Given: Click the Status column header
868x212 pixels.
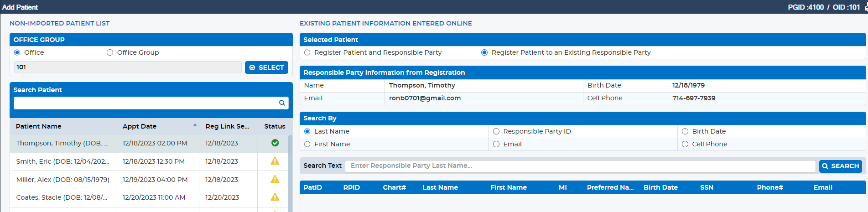Looking at the screenshot, I should [275, 126].
